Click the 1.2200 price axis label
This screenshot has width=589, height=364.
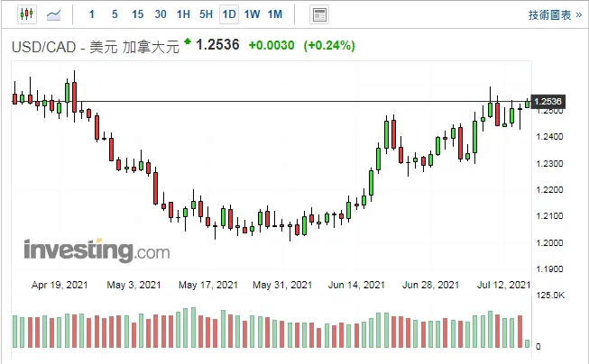click(x=549, y=190)
